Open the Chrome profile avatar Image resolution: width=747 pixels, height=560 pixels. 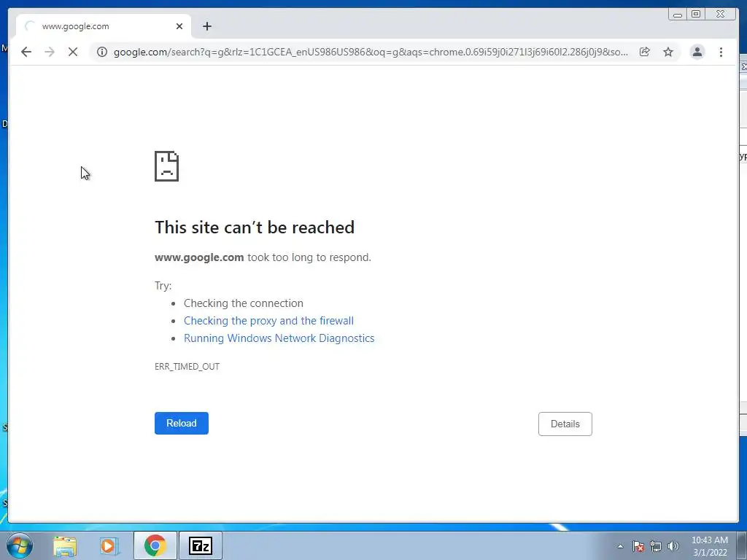click(697, 52)
